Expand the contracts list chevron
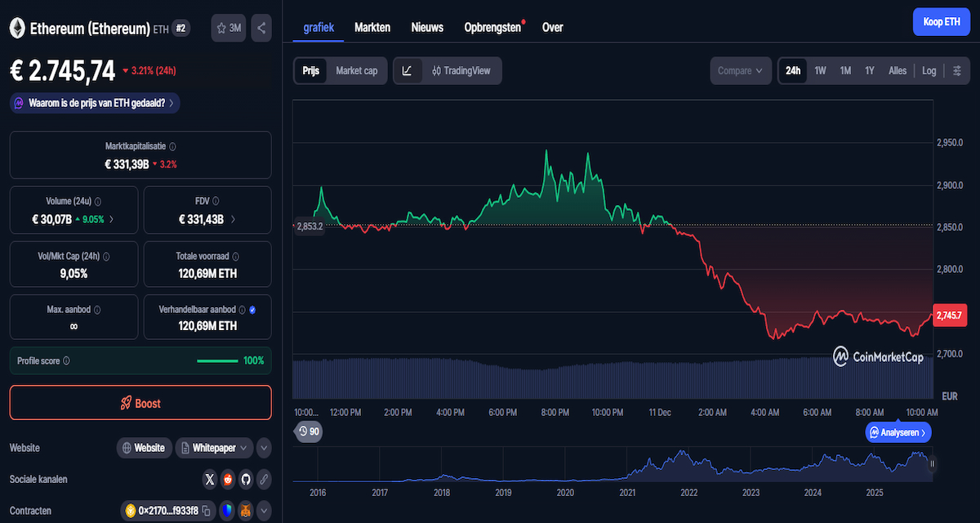Image resolution: width=980 pixels, height=523 pixels. 263,510
